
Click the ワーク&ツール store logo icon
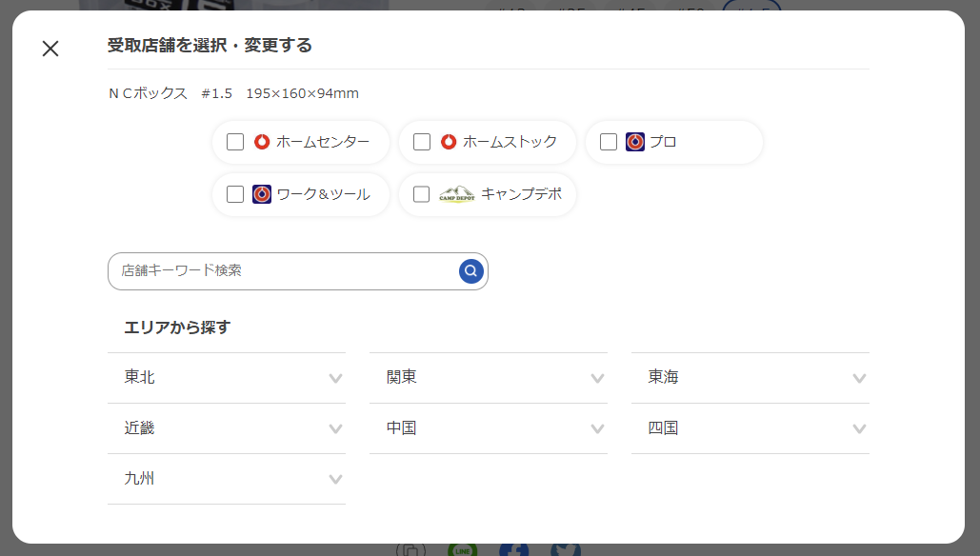pos(262,194)
